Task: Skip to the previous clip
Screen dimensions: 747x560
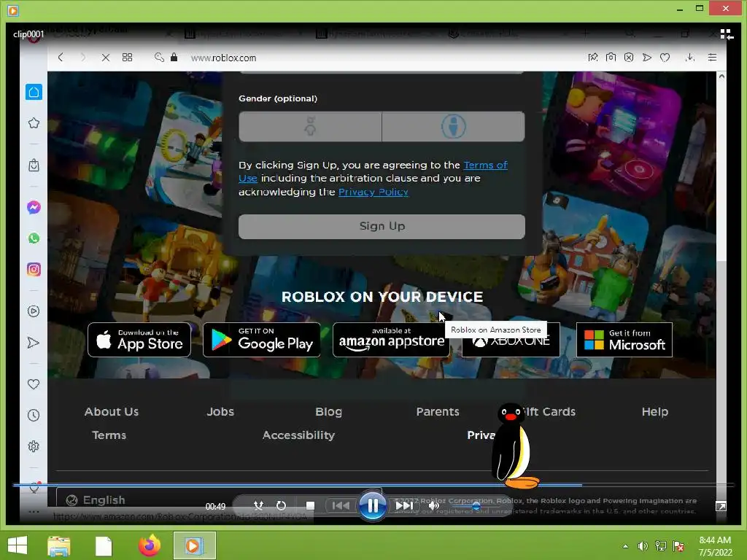Action: point(341,506)
